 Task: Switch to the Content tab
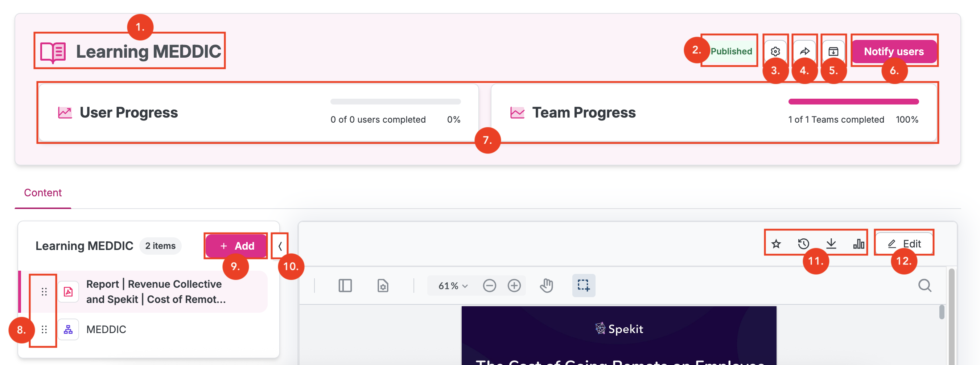pyautogui.click(x=42, y=193)
